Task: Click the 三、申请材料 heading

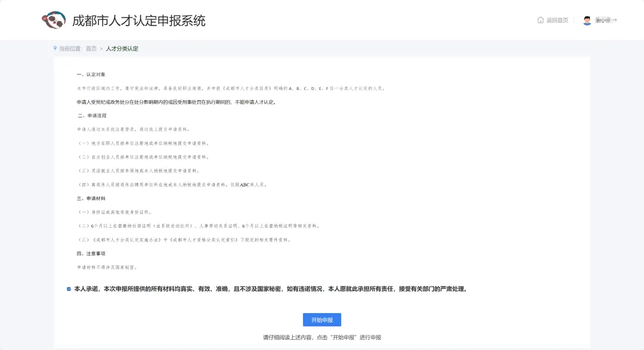Action: coord(91,199)
